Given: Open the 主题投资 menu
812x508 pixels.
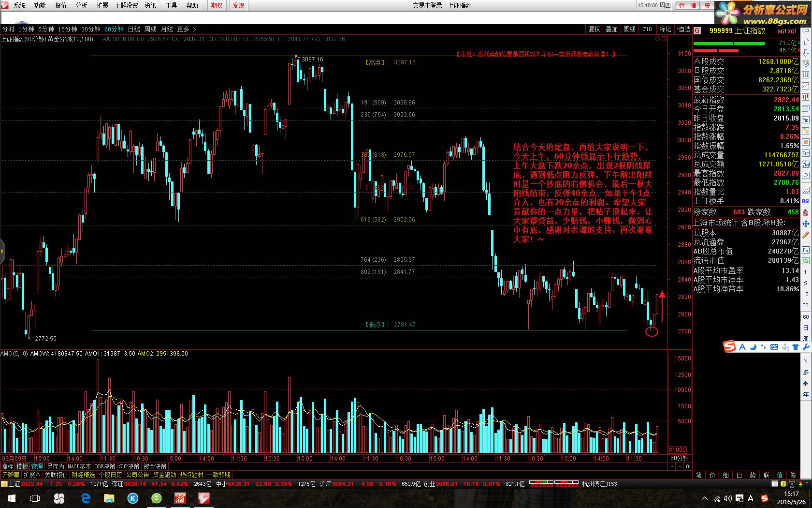Looking at the screenshot, I should pyautogui.click(x=126, y=5).
